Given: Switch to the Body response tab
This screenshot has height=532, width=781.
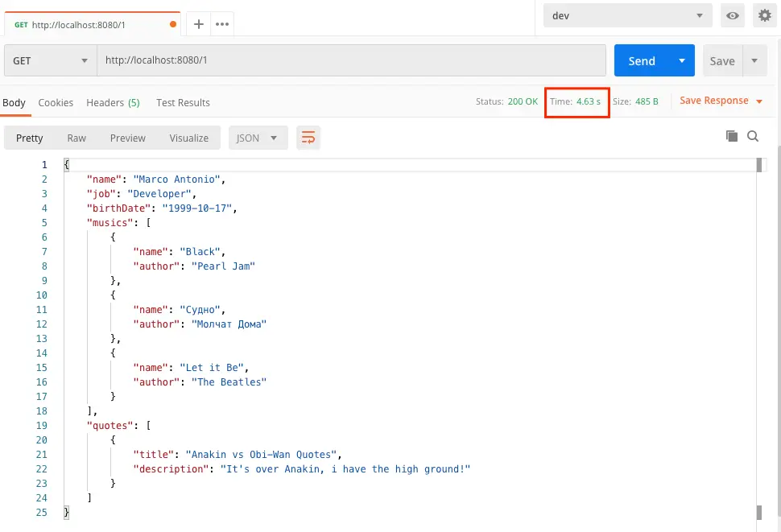Looking at the screenshot, I should point(14,102).
